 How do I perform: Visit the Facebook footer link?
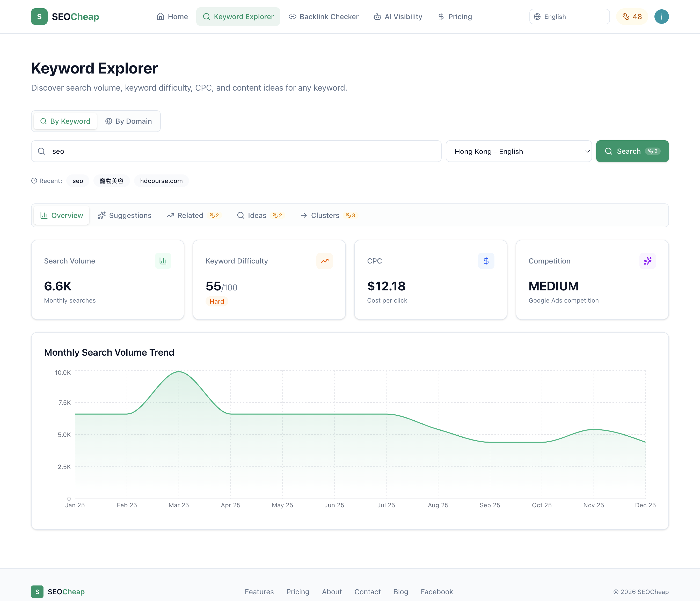tap(436, 592)
